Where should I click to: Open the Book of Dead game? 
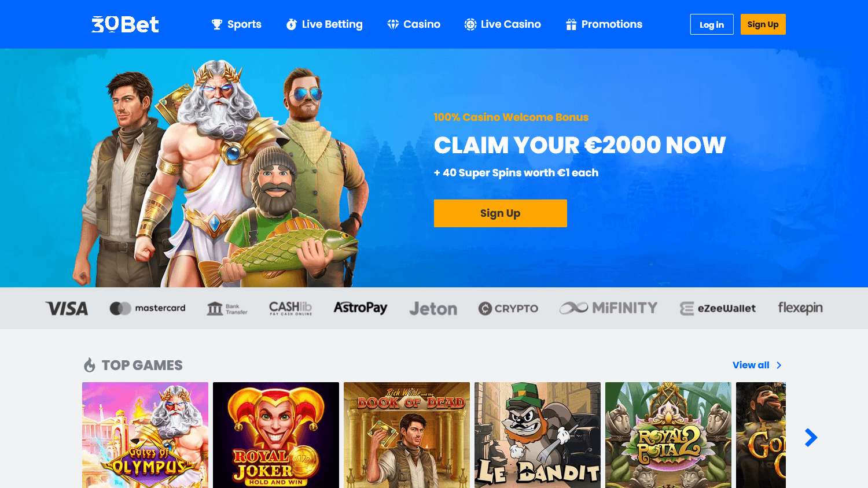coord(407,435)
